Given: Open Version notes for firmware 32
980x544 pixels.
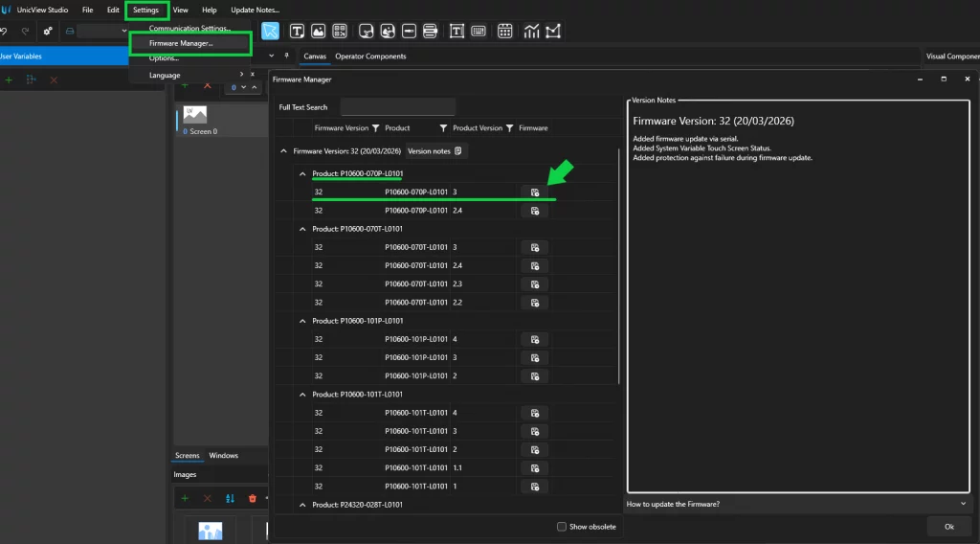Looking at the screenshot, I should click(434, 151).
